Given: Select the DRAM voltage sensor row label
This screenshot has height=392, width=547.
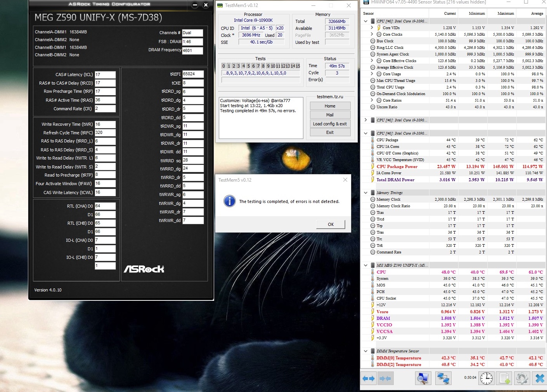Looking at the screenshot, I should [383, 318].
